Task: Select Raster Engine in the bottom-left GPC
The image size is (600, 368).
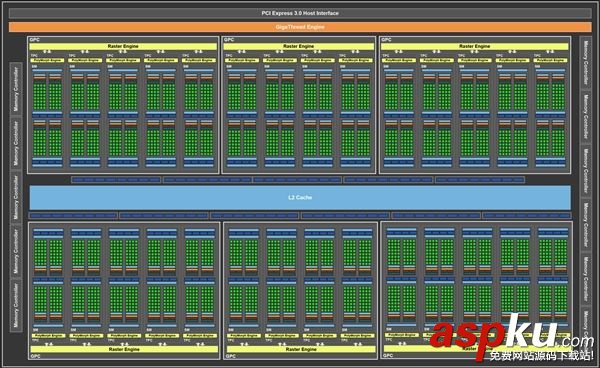Action: coord(124,349)
